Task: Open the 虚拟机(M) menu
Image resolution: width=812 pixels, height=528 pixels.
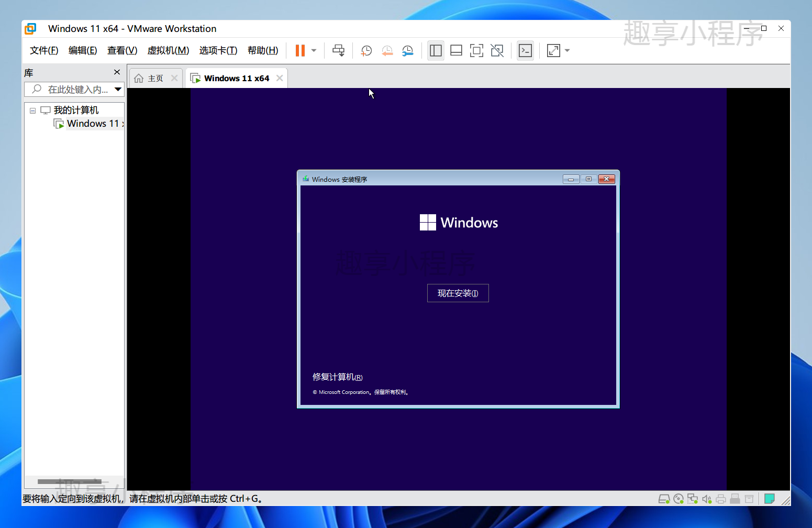Action: click(x=168, y=50)
